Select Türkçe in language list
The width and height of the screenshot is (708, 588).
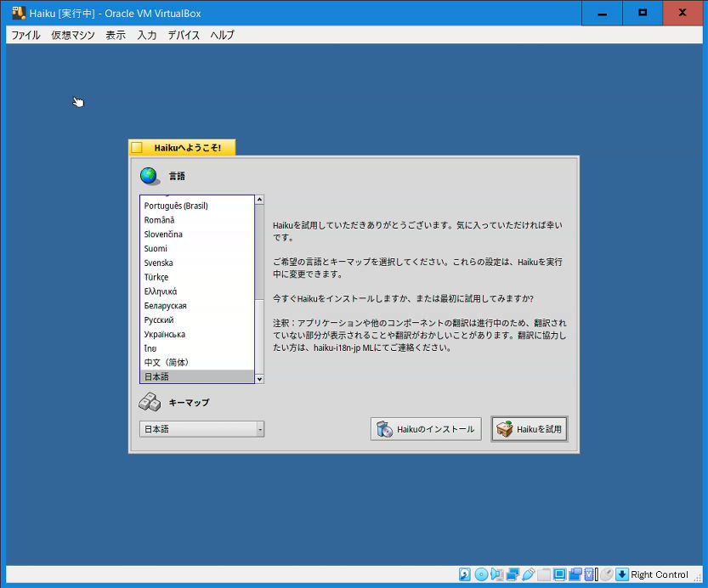click(x=197, y=277)
